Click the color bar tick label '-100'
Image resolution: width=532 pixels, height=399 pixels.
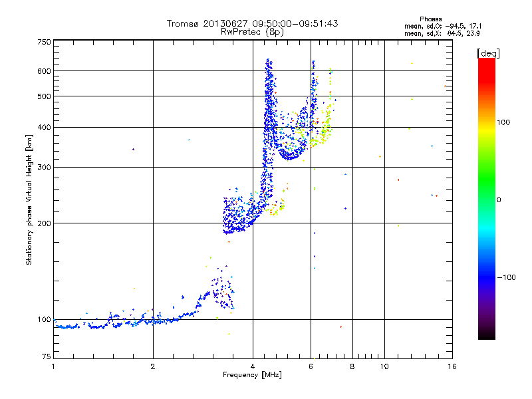click(x=506, y=277)
